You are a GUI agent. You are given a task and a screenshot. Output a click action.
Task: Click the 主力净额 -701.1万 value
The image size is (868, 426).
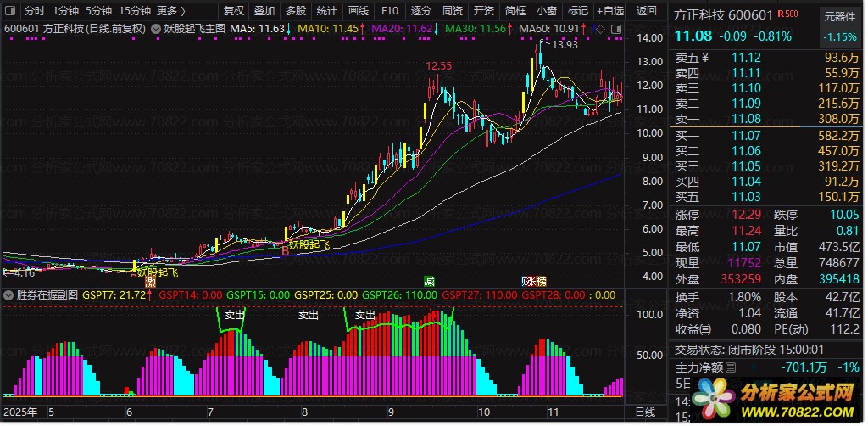point(804,367)
